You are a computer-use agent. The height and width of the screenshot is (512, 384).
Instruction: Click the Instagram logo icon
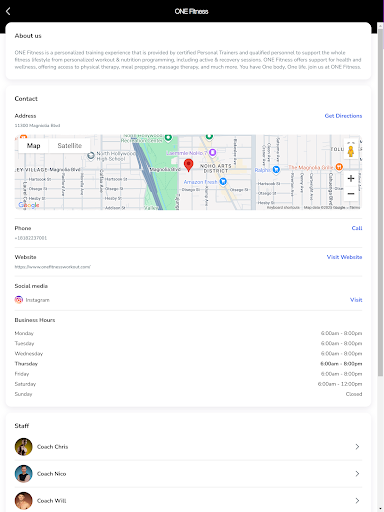(19, 300)
